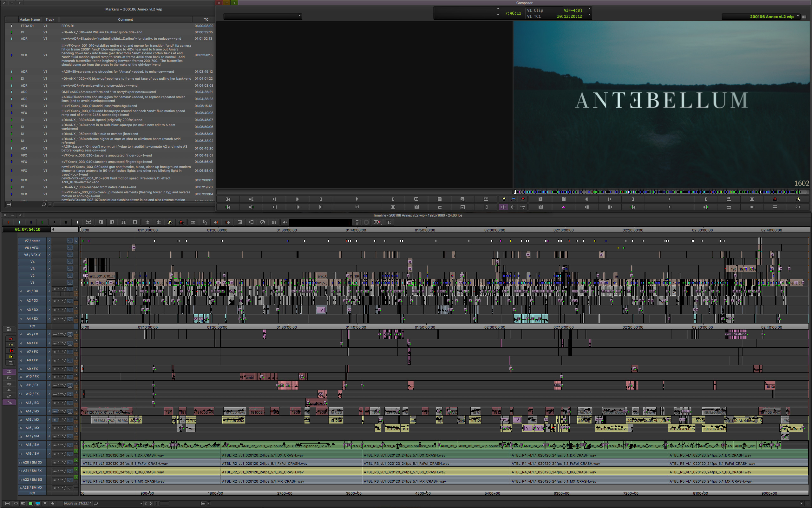
Task: Open the timeline Fast Menu hamburger at bottom-left
Action: 7,503
